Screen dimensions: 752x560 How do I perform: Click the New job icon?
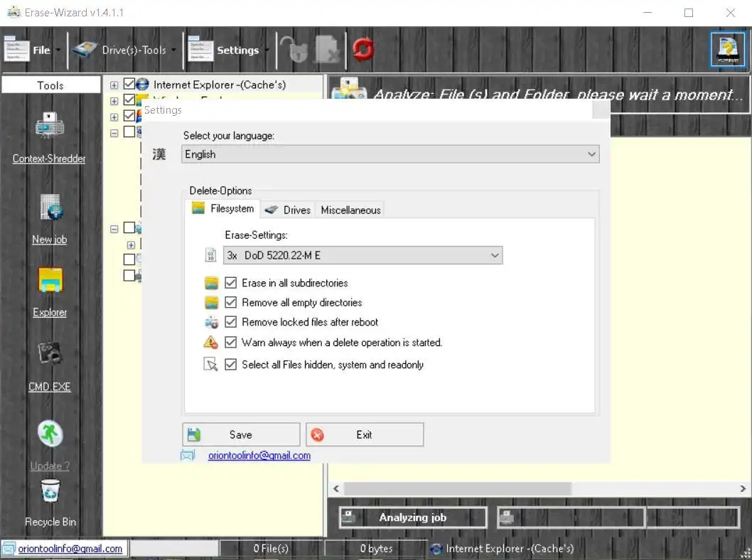tap(51, 207)
